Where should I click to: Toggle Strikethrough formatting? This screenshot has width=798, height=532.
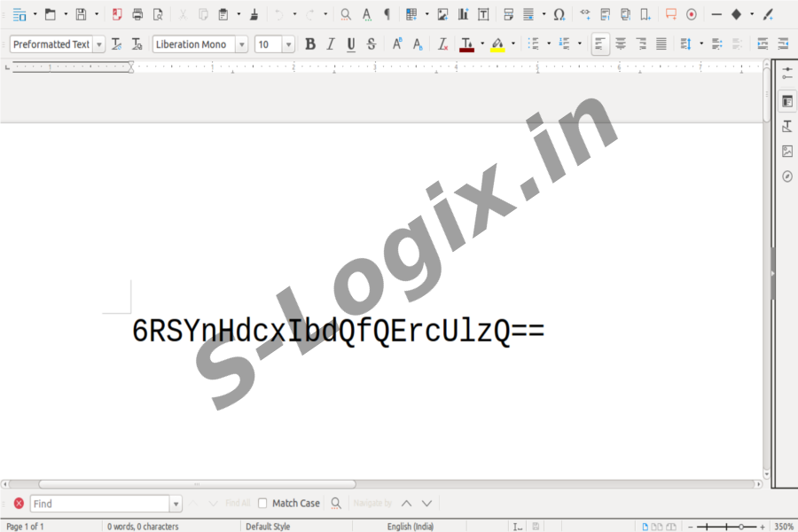pyautogui.click(x=372, y=44)
